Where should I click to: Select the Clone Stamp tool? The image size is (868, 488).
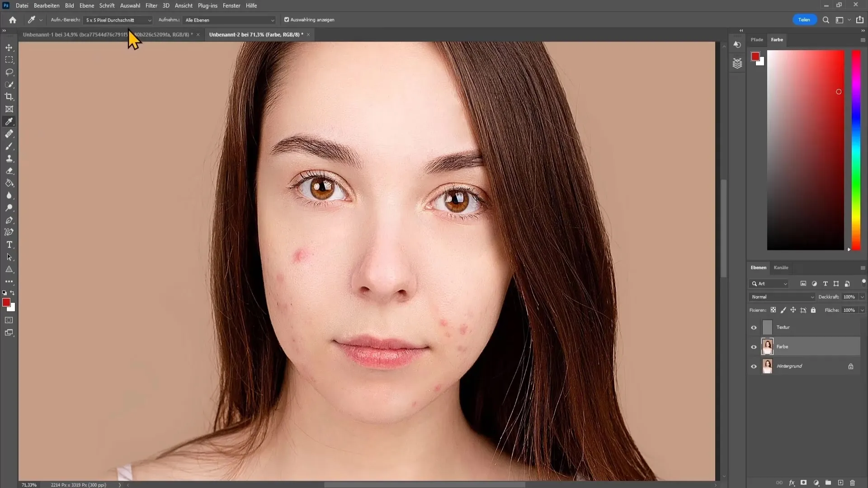pyautogui.click(x=9, y=159)
